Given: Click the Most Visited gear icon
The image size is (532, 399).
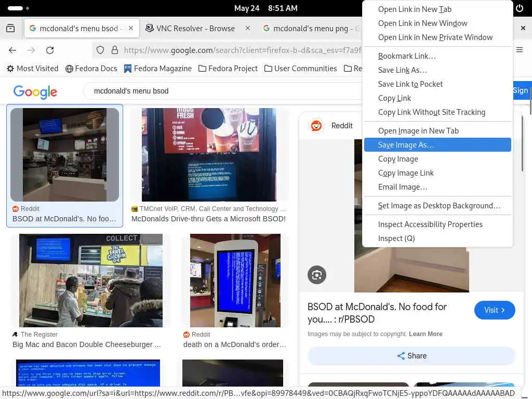Looking at the screenshot, I should [10, 69].
